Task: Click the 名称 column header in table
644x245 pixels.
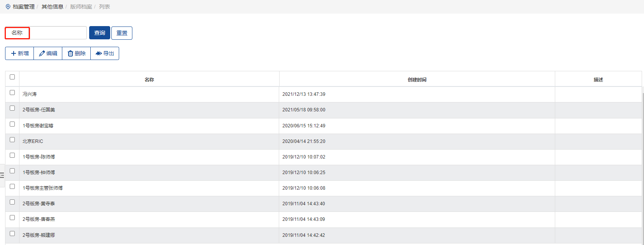Action: [x=149, y=79]
